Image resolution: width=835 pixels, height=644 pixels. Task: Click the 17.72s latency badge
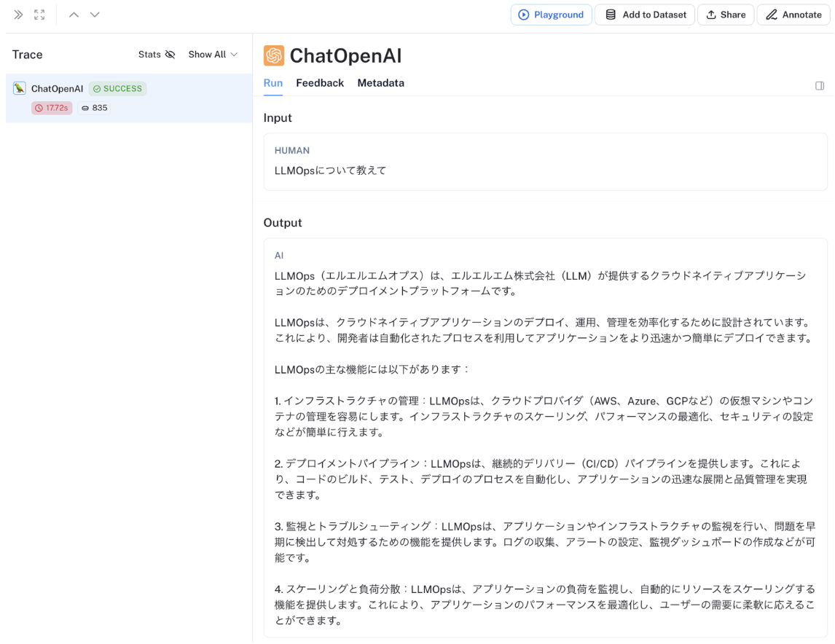coord(52,108)
